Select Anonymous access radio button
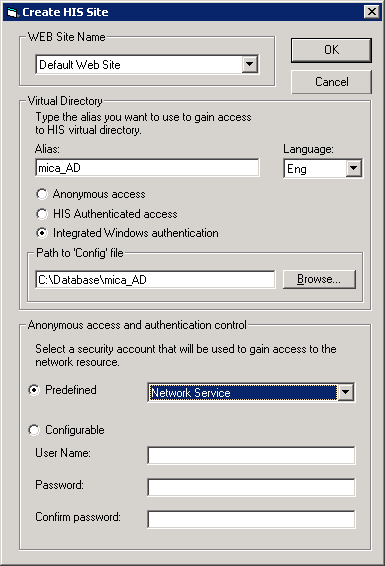 (x=42, y=194)
